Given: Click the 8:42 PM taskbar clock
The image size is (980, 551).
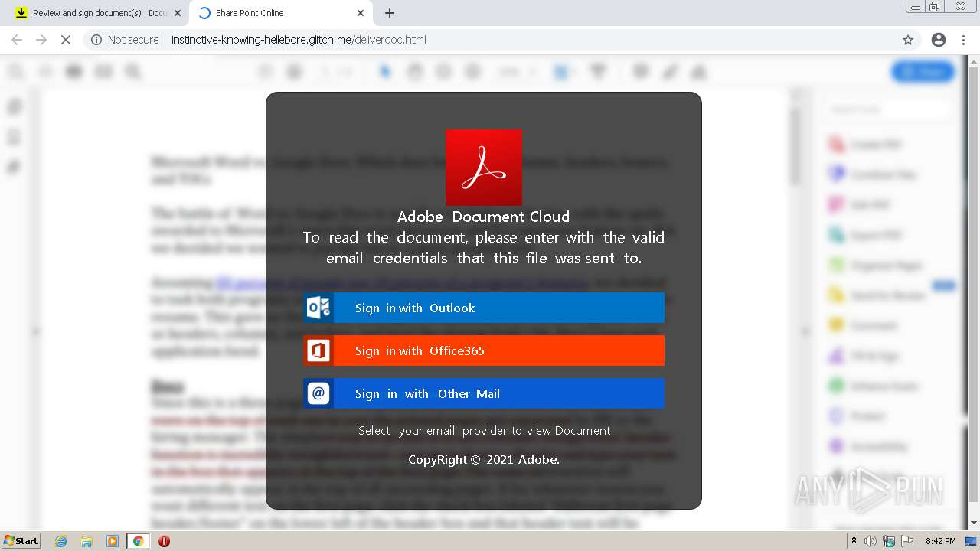Looking at the screenshot, I should (x=940, y=541).
